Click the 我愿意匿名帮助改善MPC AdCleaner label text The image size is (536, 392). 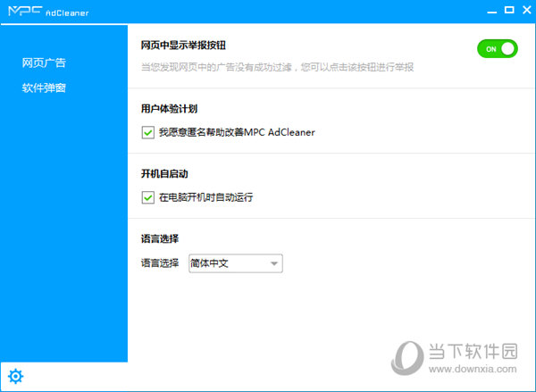coord(237,132)
